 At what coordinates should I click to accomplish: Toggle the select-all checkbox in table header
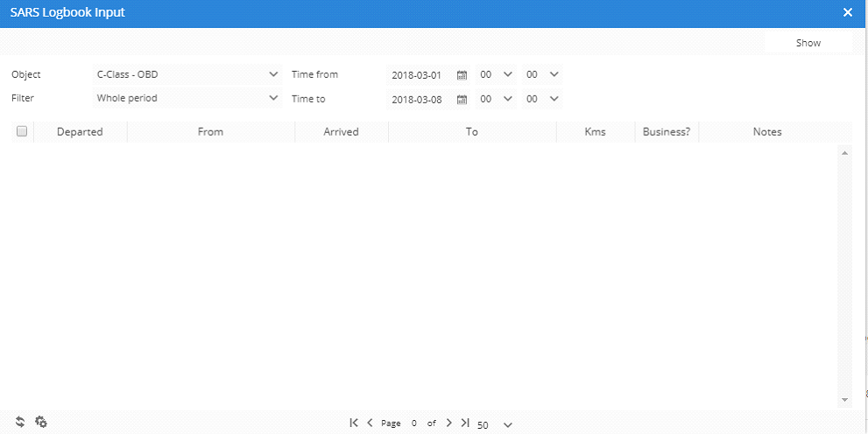(22, 131)
